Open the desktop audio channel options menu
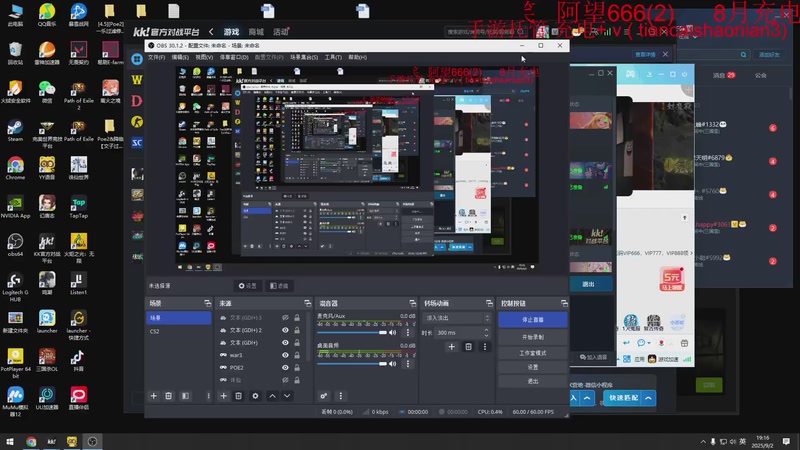 [408, 364]
